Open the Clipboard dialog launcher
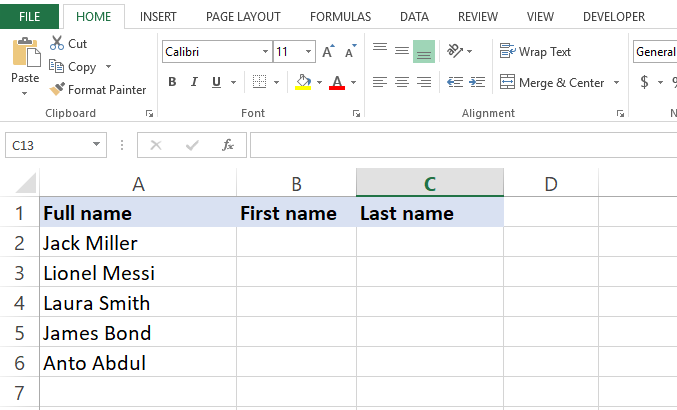This screenshot has height=410, width=677. click(x=149, y=114)
